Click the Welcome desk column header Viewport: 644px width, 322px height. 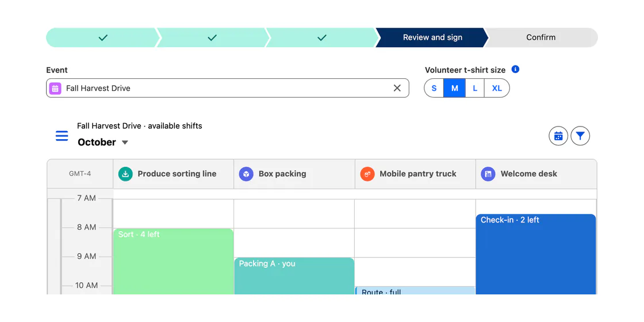coord(536,174)
